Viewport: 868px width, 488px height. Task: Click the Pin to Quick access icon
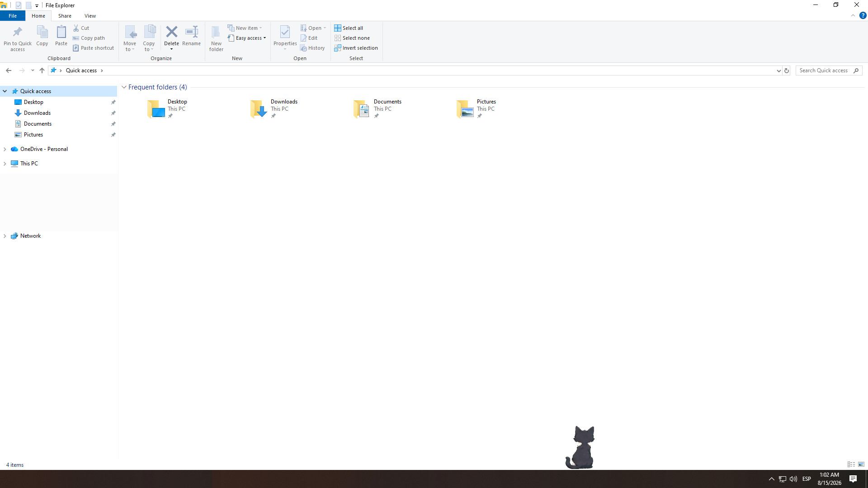click(x=18, y=32)
